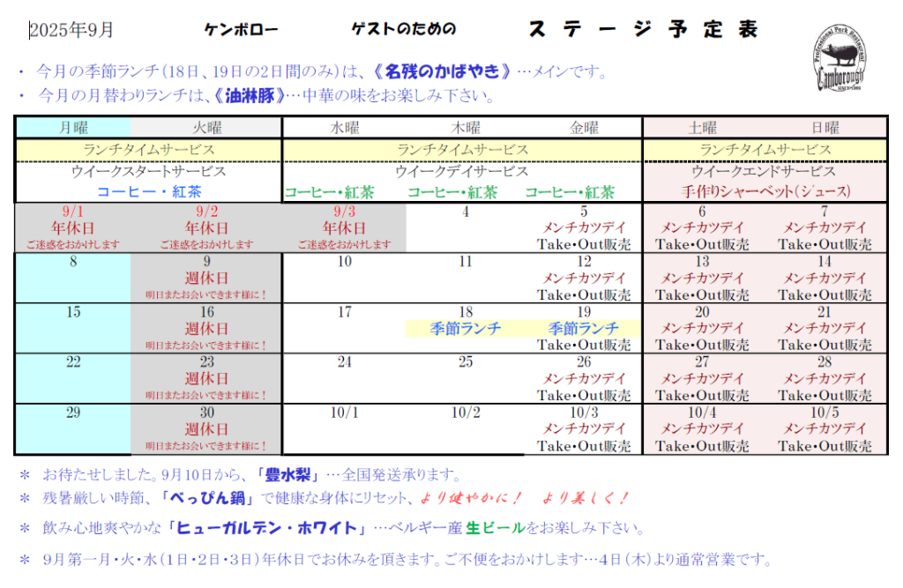
Task: Click 'メンチカツデイ' under date 26
Action: (x=584, y=379)
